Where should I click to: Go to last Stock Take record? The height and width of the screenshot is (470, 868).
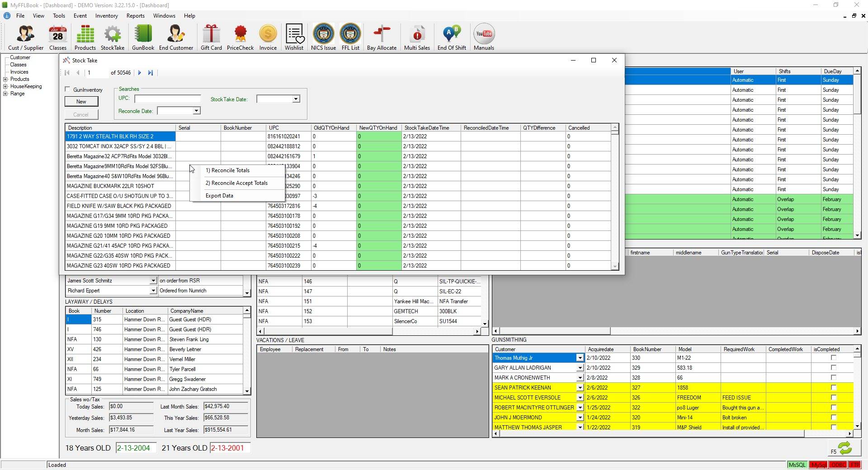coord(151,73)
